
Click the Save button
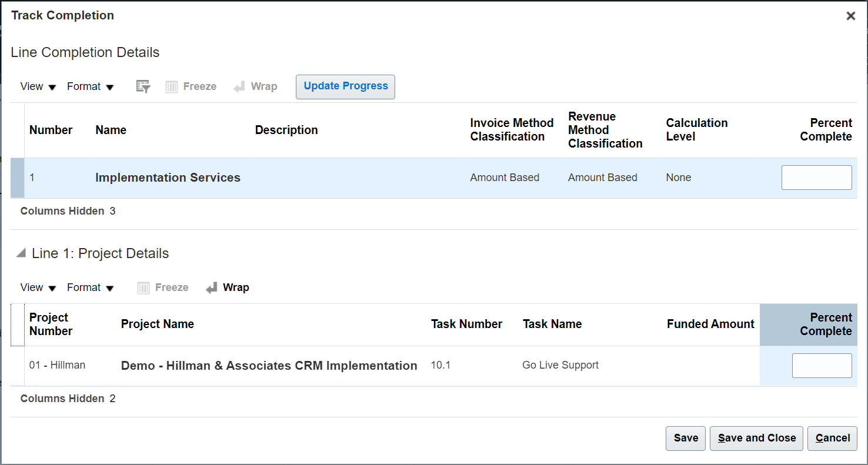coord(685,438)
